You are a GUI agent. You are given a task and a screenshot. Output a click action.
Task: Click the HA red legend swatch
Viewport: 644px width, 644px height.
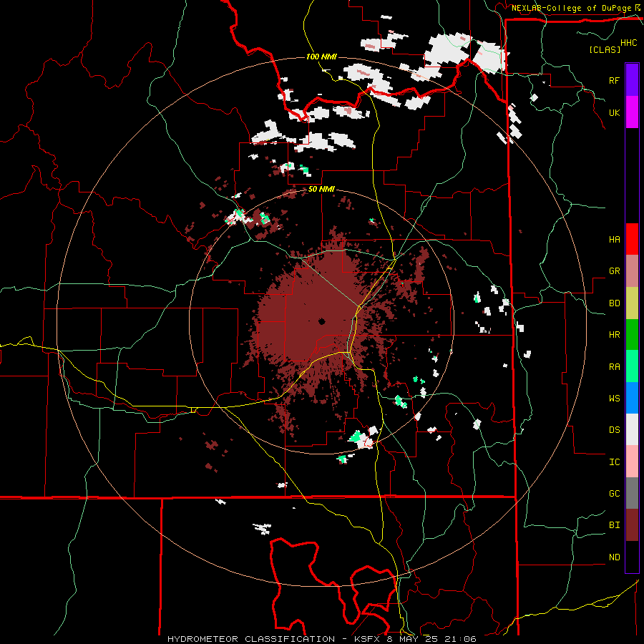click(632, 239)
